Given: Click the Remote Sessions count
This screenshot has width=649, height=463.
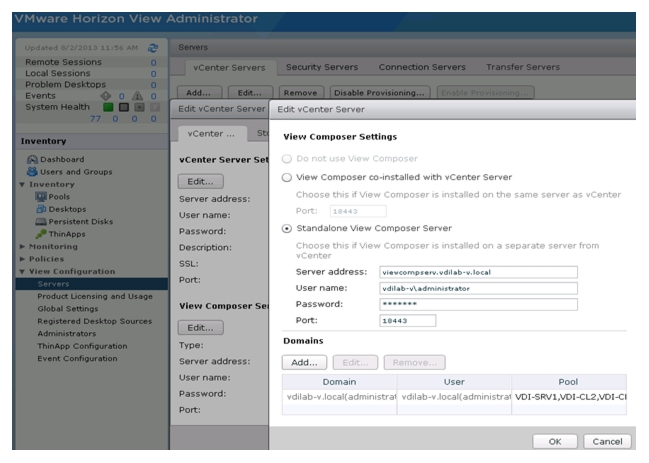Looking at the screenshot, I should (x=153, y=62).
